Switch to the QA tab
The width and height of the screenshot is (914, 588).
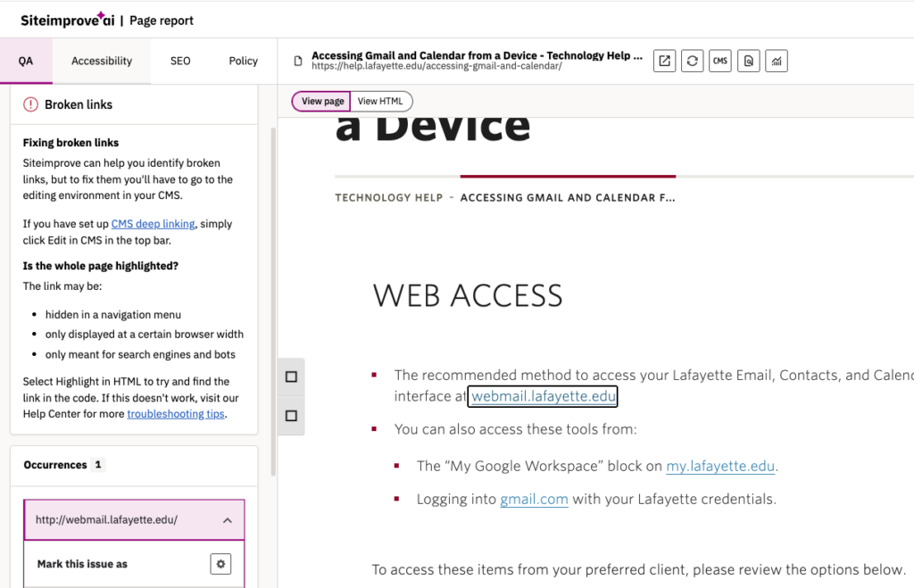(26, 61)
